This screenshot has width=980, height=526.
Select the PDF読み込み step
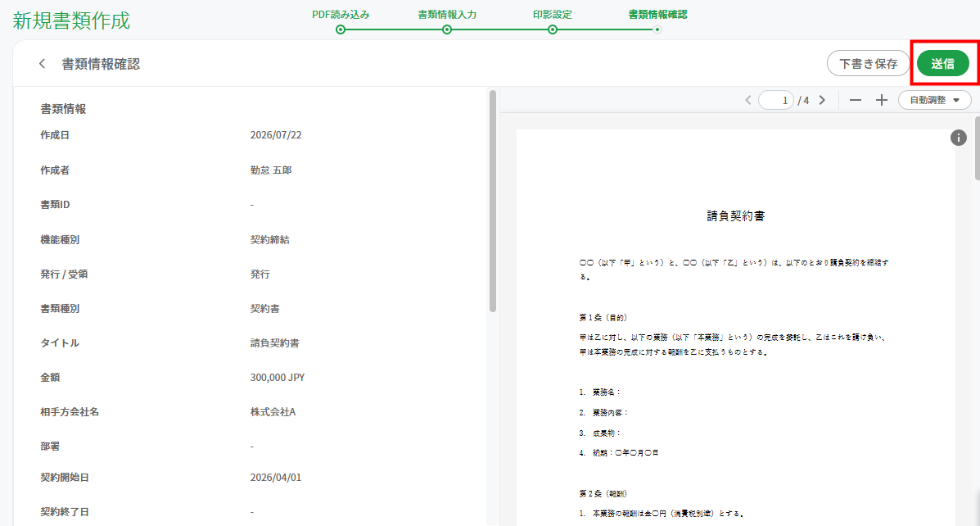point(341,20)
